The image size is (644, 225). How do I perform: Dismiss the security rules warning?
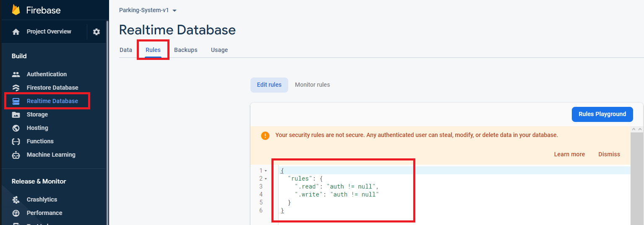(609, 154)
